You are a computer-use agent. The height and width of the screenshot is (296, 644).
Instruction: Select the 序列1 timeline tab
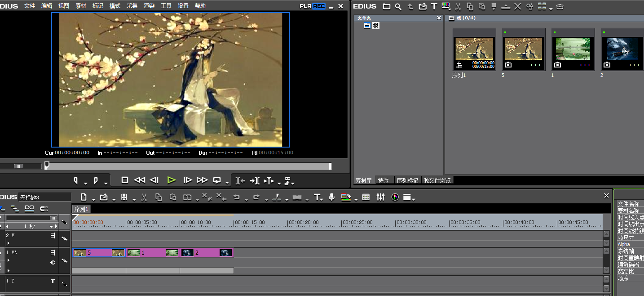click(x=81, y=209)
